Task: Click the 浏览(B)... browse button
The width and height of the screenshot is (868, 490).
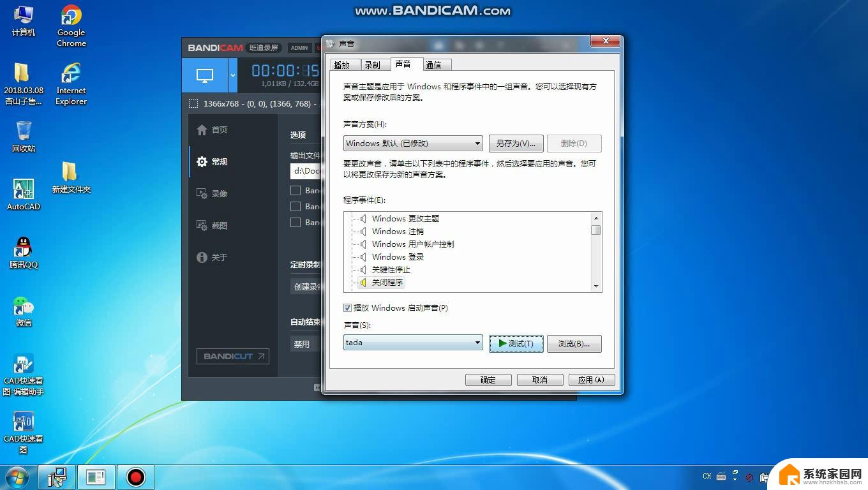Action: pos(574,344)
